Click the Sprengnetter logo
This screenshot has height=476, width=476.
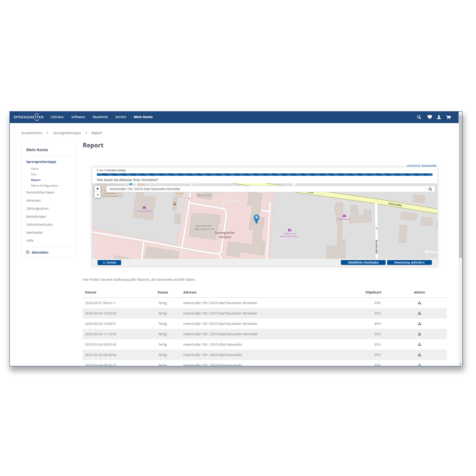point(29,117)
